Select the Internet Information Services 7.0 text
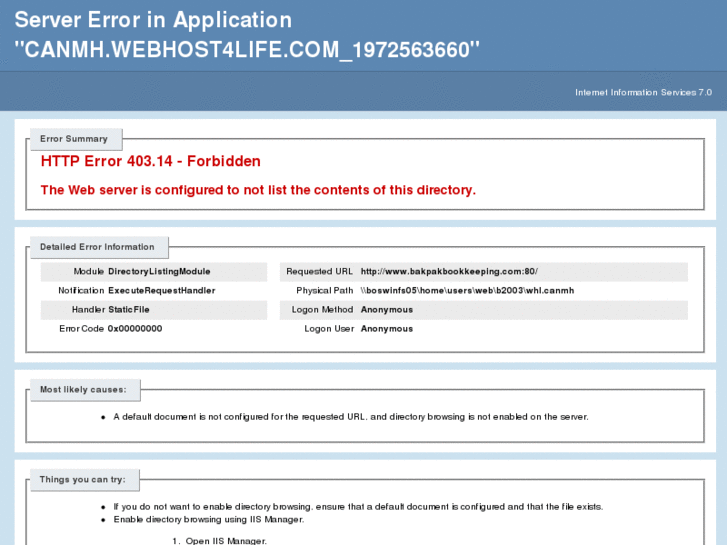This screenshot has height=545, width=727. (643, 92)
